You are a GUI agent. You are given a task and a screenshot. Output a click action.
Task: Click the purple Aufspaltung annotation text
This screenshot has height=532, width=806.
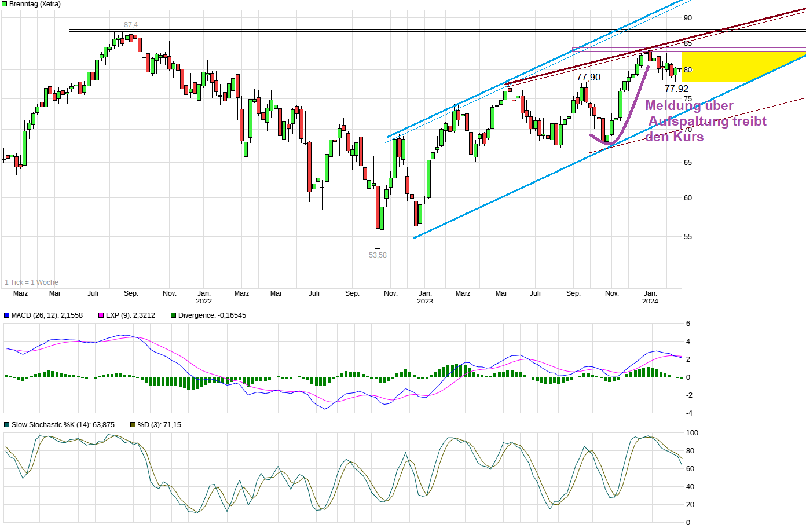(x=707, y=121)
